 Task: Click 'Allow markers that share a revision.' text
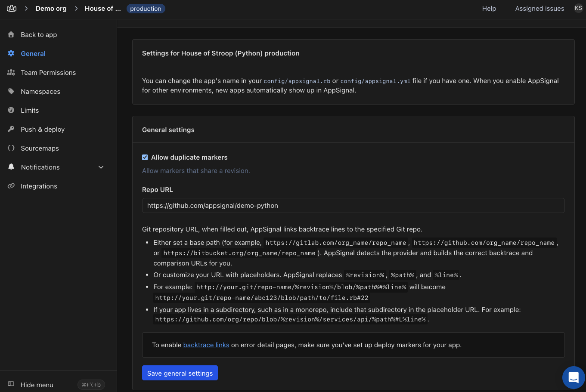pos(196,171)
